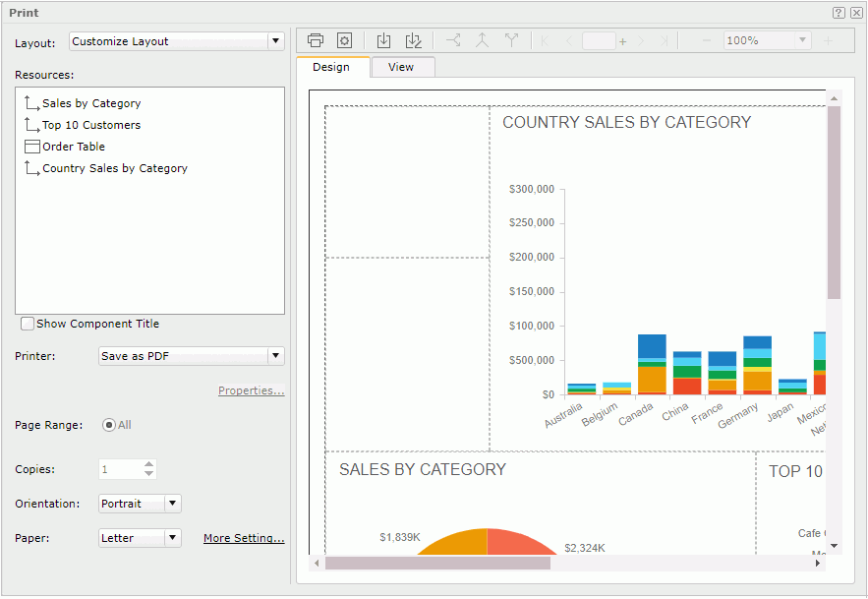Switch to the View tab
Screen dimensions: 868x599
click(x=402, y=67)
